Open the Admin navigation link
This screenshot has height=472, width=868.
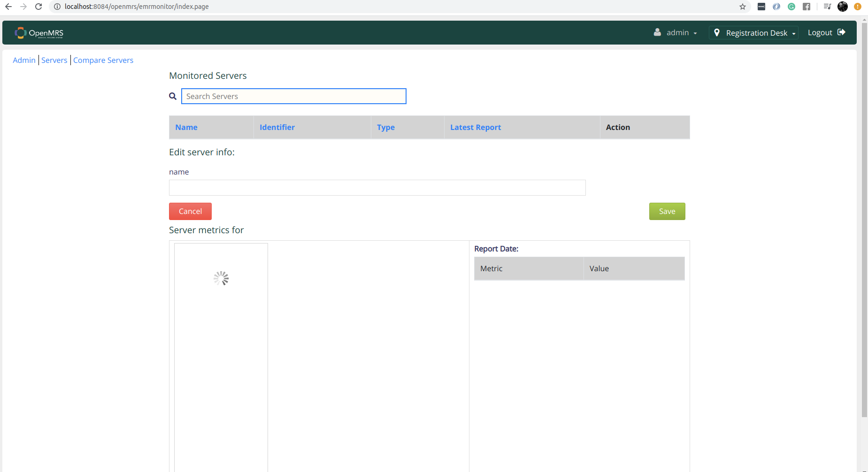click(x=24, y=60)
